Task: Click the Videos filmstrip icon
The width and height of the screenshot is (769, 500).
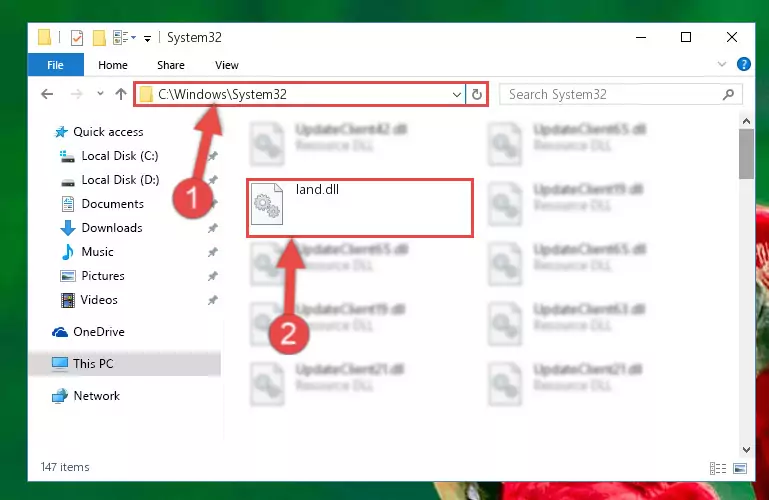Action: tap(68, 300)
